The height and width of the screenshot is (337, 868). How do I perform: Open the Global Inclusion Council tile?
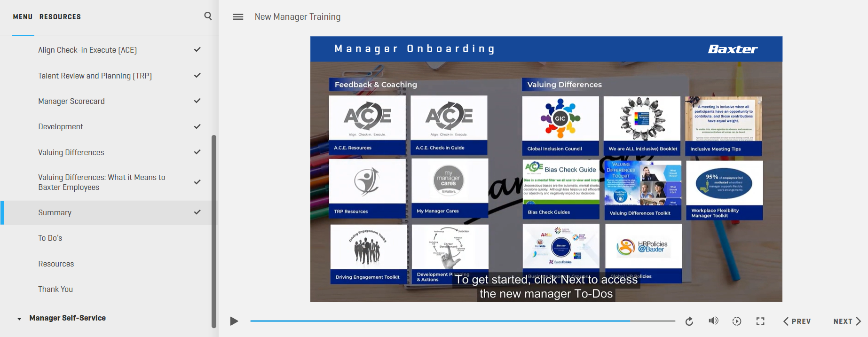(x=560, y=126)
